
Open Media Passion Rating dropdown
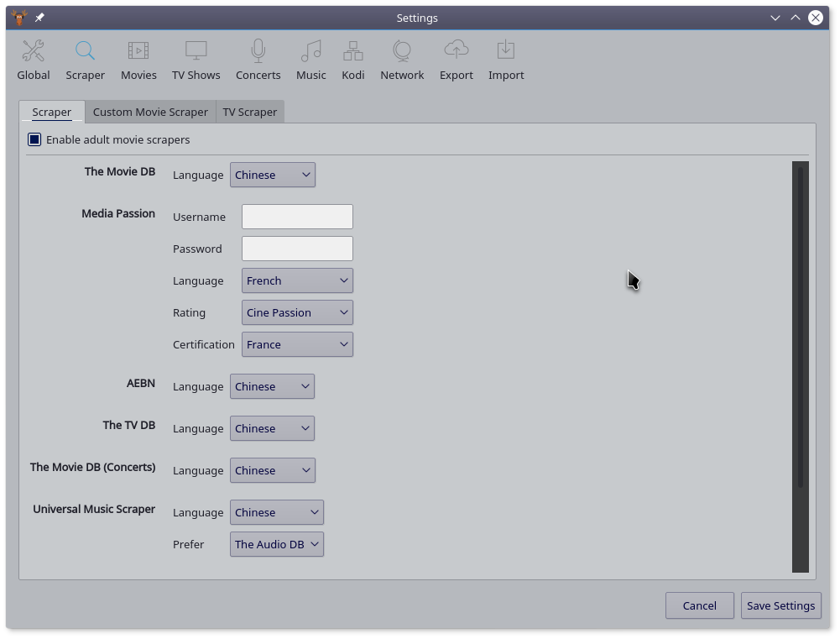point(297,312)
